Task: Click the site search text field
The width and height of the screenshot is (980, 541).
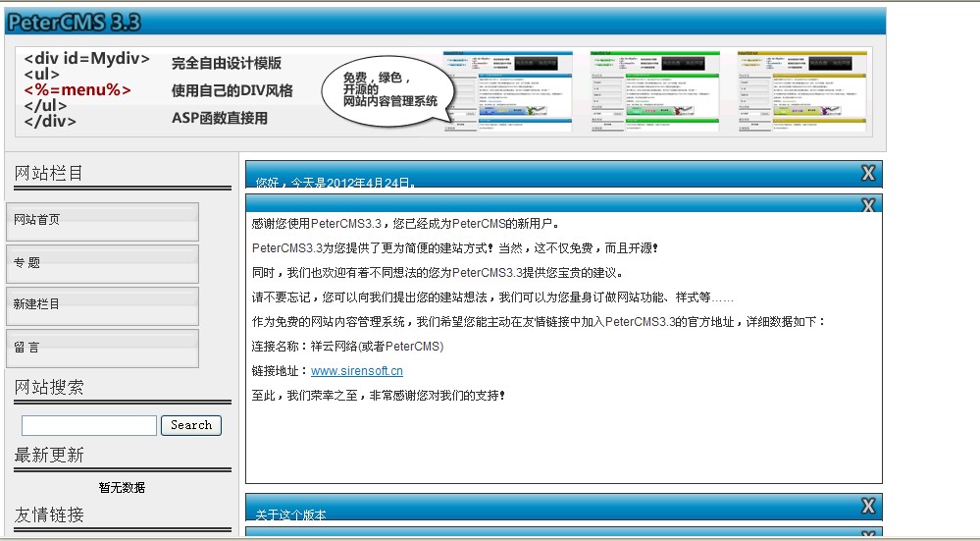Action: (x=88, y=425)
